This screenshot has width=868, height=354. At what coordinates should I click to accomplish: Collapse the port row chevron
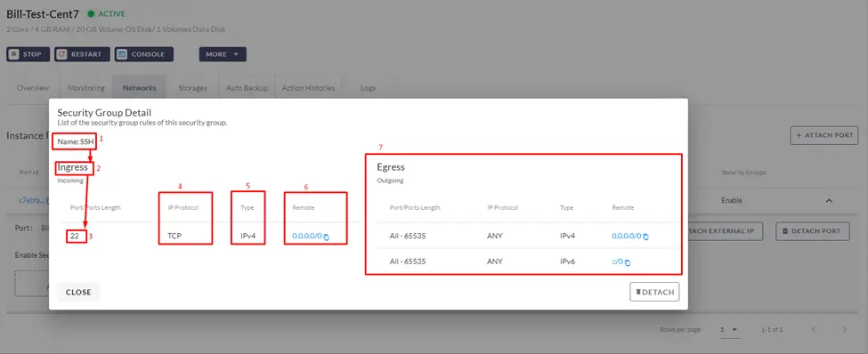829,201
